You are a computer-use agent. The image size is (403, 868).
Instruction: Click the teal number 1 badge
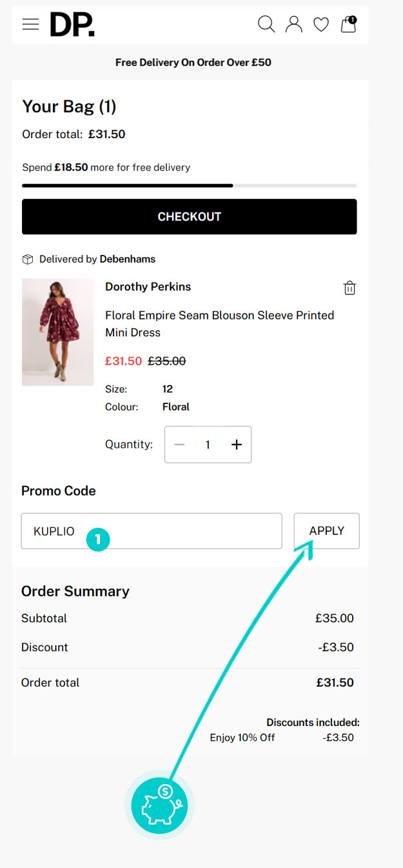[x=97, y=540]
